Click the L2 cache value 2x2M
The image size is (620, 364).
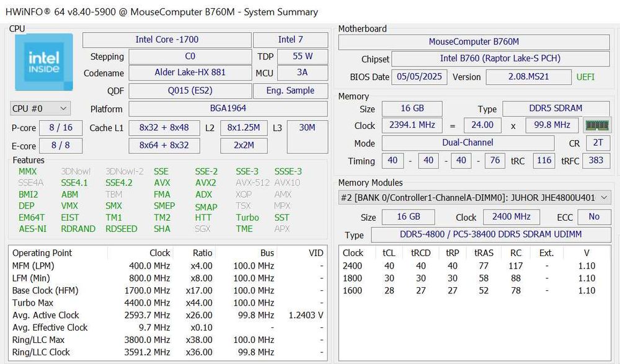point(244,146)
